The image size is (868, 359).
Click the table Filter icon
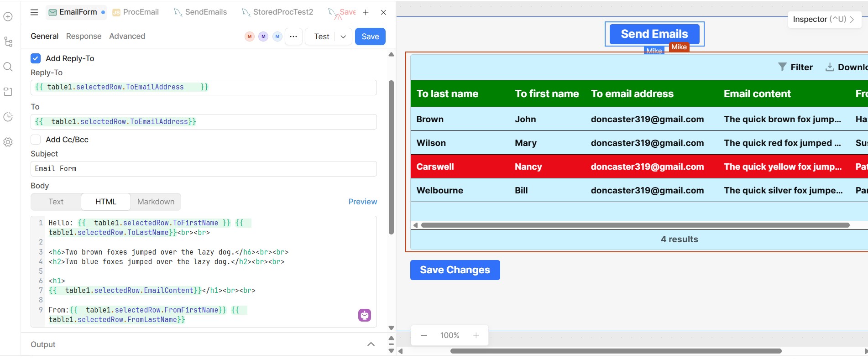click(x=782, y=67)
